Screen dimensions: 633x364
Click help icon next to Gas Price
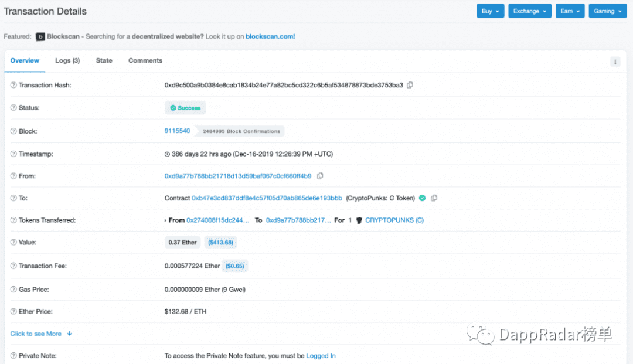[13, 290]
